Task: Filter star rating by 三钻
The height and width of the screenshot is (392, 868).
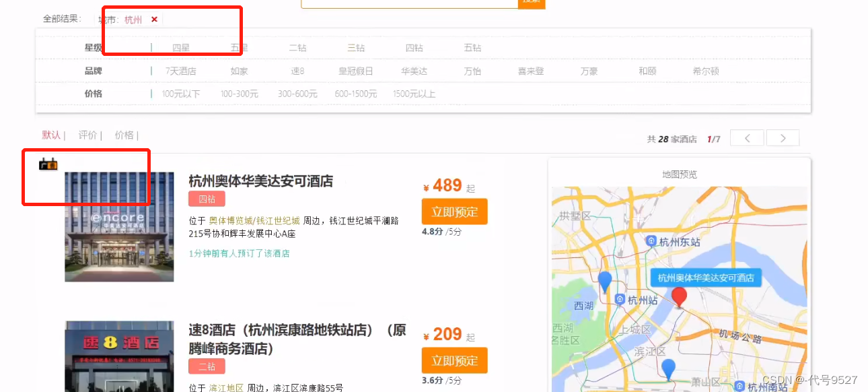Action: click(356, 48)
